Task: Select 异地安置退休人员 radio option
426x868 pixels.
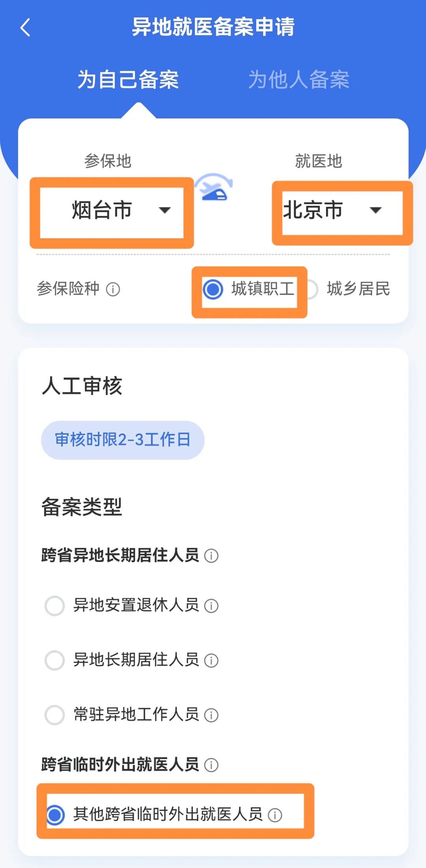Action: pos(55,606)
